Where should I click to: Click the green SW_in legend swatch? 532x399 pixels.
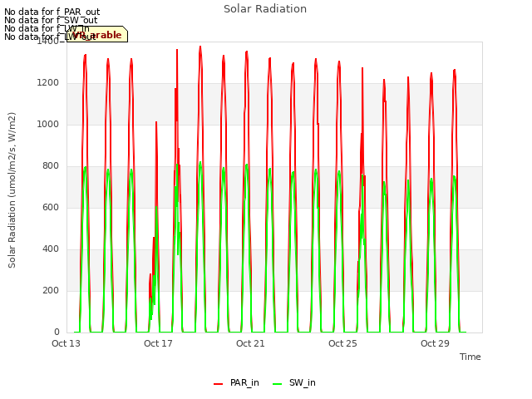[x=277, y=384]
